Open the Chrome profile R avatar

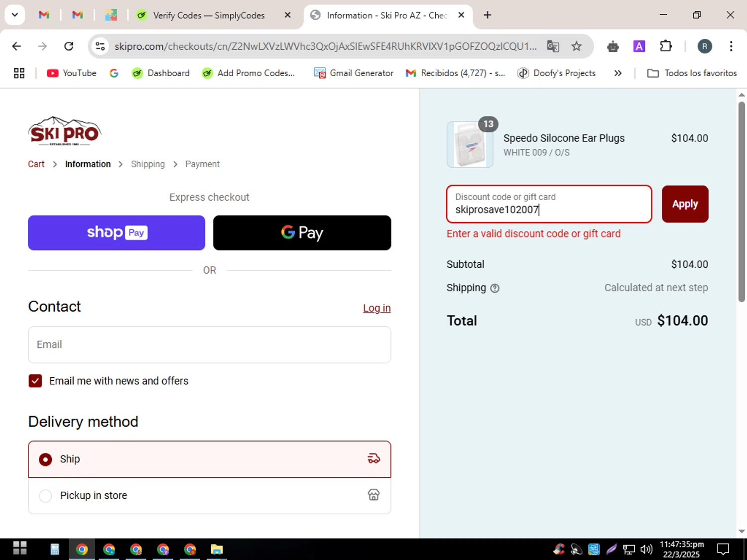(x=704, y=46)
